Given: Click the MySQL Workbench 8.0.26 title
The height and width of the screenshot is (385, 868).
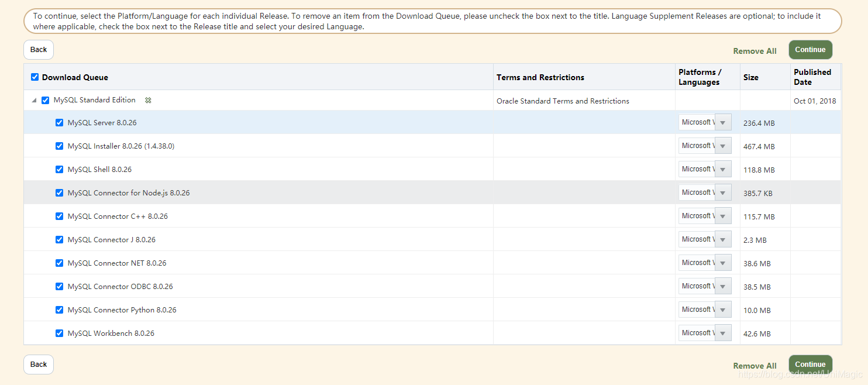Looking at the screenshot, I should pos(111,334).
